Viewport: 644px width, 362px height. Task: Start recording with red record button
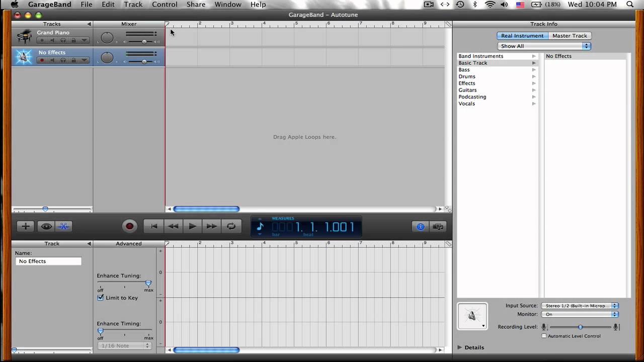[129, 226]
